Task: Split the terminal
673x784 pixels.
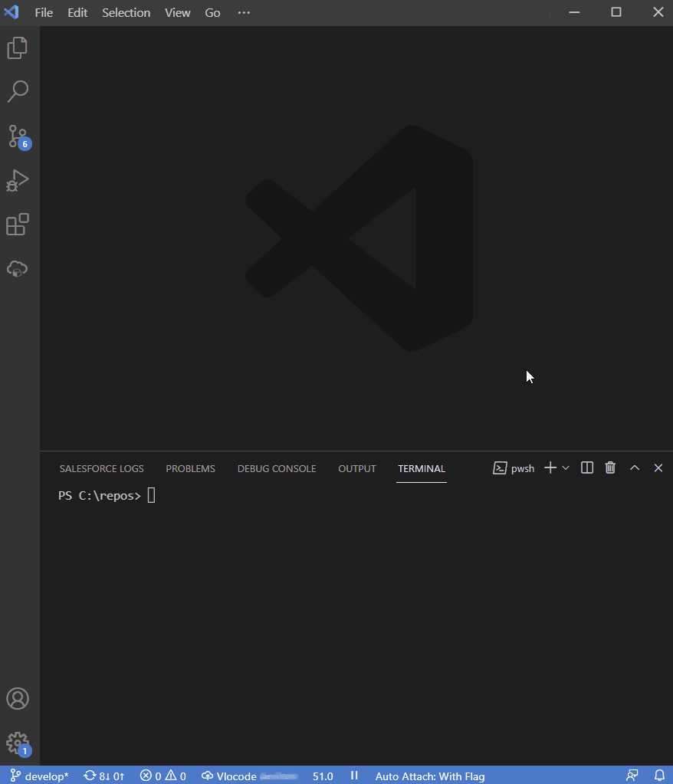Action: [587, 468]
